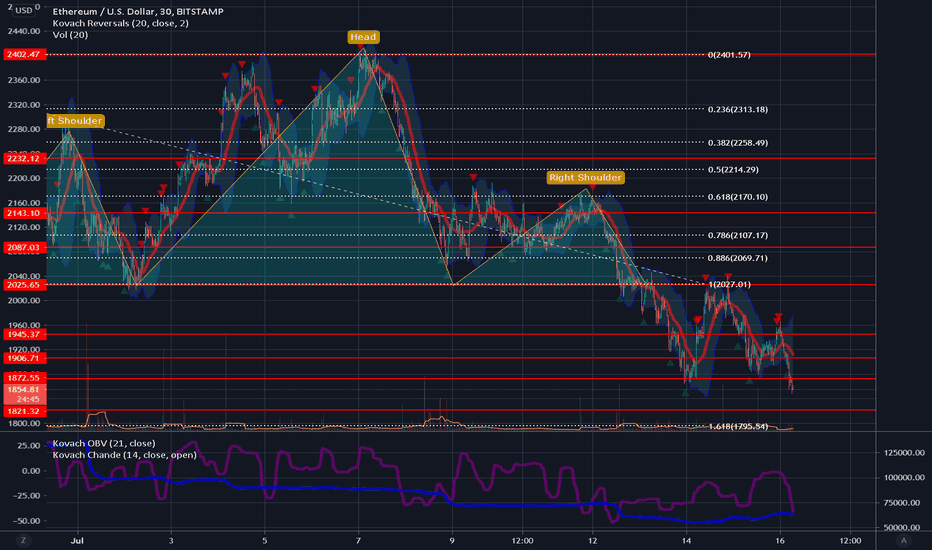Click the 2280.00 price scale value
The height and width of the screenshot is (550, 932).
click(x=24, y=129)
